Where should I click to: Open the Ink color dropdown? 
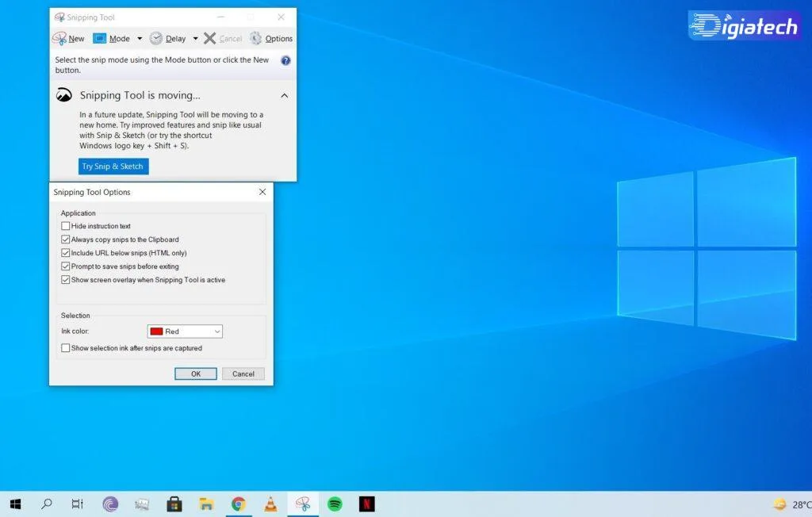pos(185,331)
